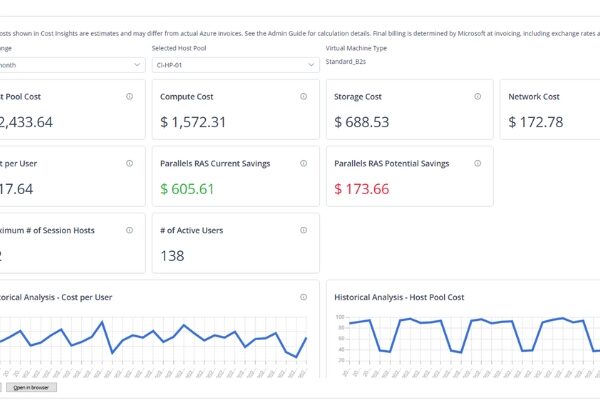This screenshot has width=600, height=400.
Task: Open the Storage Cost info tooltip icon
Action: (x=477, y=97)
